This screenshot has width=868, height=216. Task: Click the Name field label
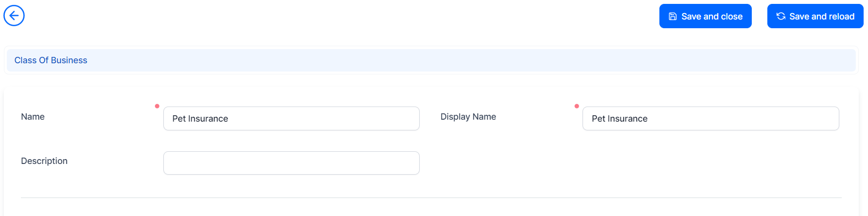click(33, 117)
